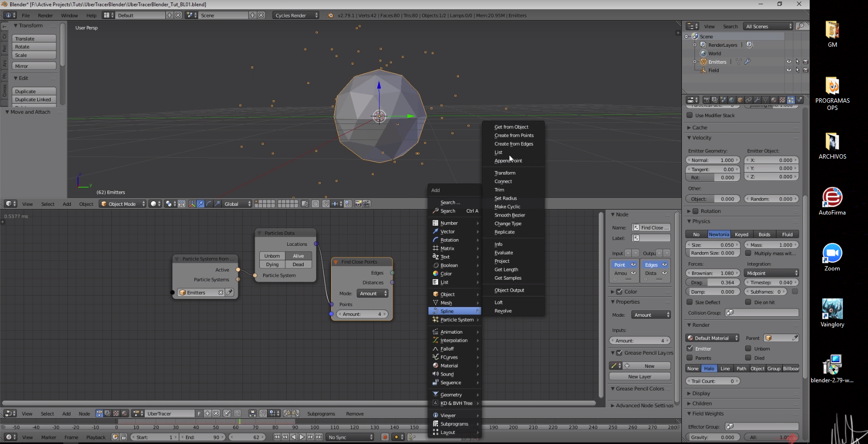Uncheck the Emitter render checkbox
The width and height of the screenshot is (868, 444).
click(x=690, y=349)
